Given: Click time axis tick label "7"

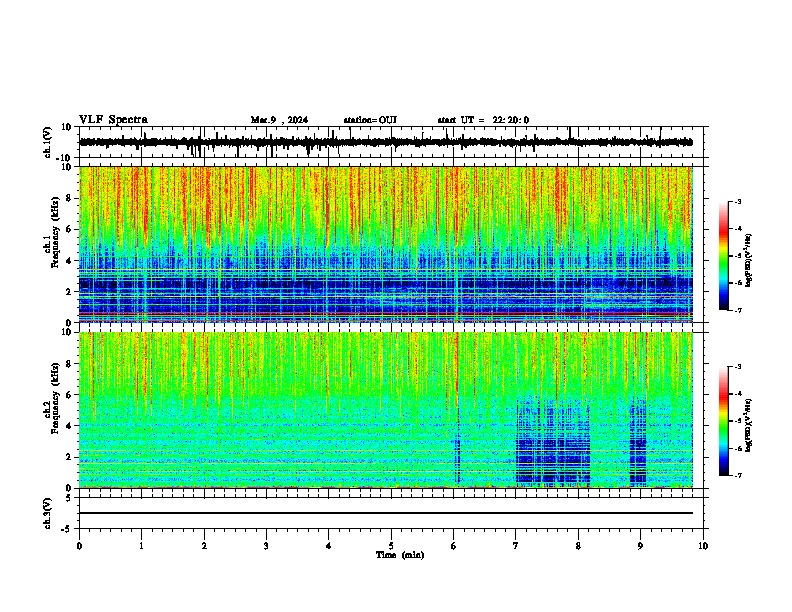Looking at the screenshot, I should pos(516,546).
